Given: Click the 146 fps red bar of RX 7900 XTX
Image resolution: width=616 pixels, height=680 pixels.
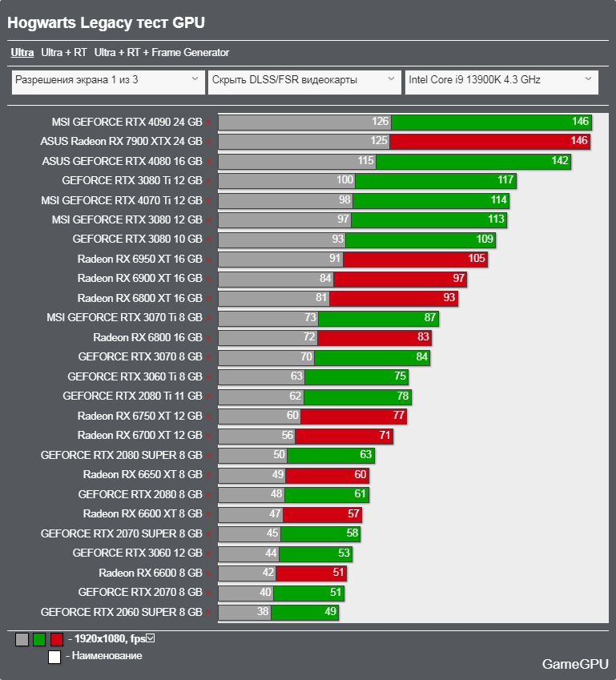Looking at the screenshot, I should coord(489,142).
